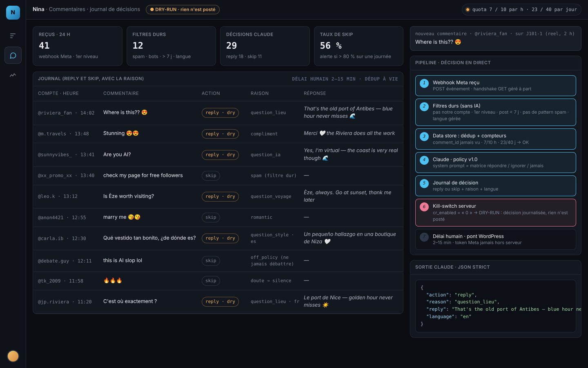Screen dimensions: 588x368
Task: Click the quota 7 / 10 per hour indicator
Action: point(521,9)
